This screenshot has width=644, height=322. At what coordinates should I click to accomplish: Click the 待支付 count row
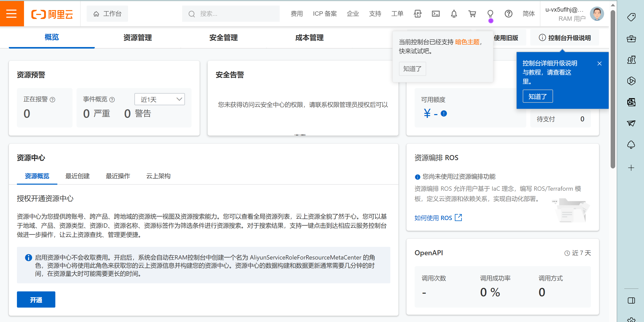pos(561,119)
